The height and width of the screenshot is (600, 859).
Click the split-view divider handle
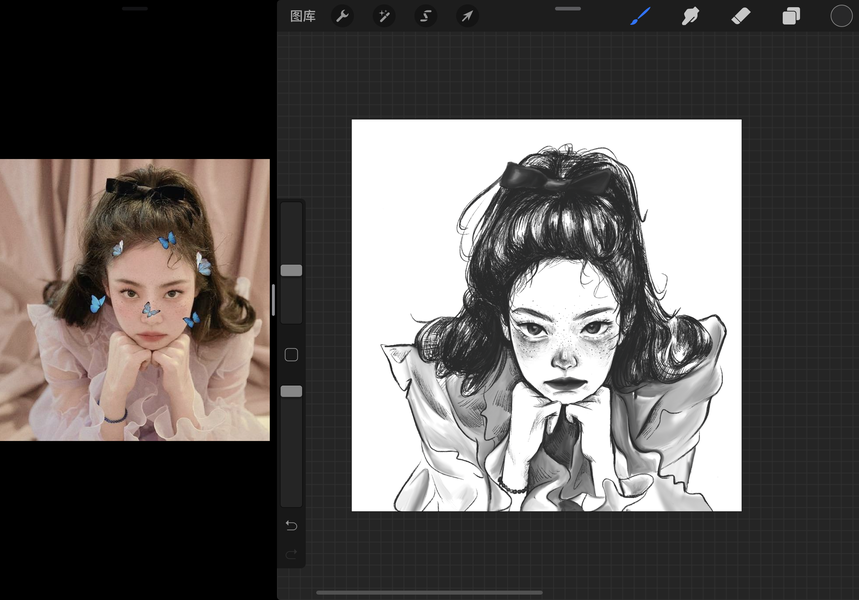pos(273,300)
